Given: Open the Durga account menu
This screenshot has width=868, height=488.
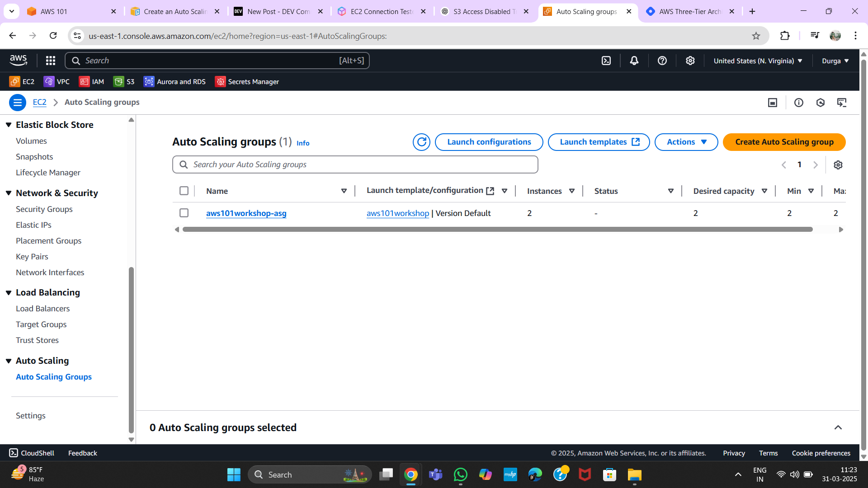Looking at the screenshot, I should click(x=835, y=61).
